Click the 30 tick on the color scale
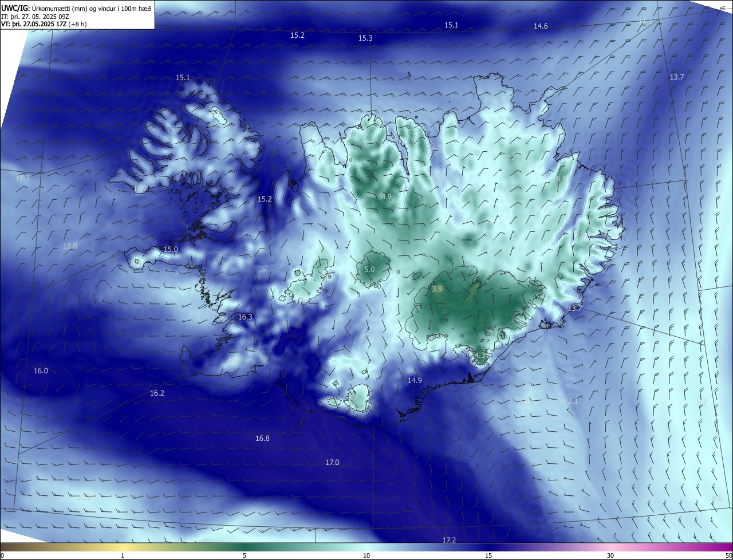The image size is (733, 560). (610, 555)
